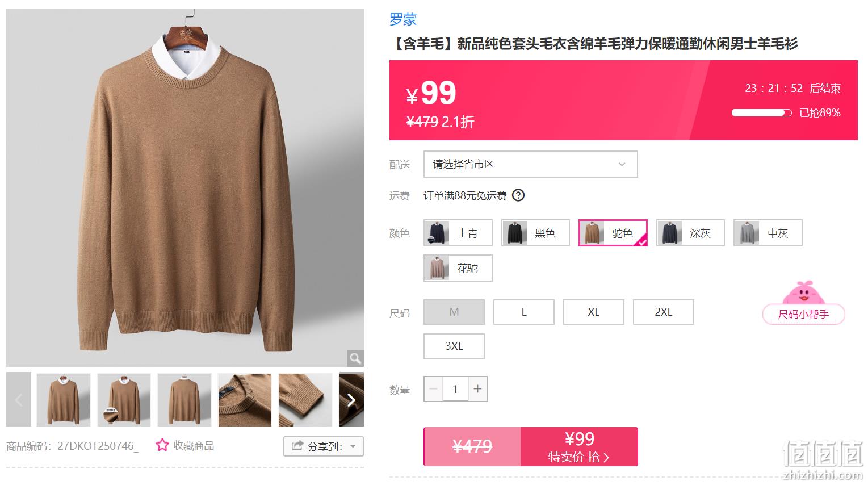
Task: Click the star icon to favorite product
Action: click(162, 445)
